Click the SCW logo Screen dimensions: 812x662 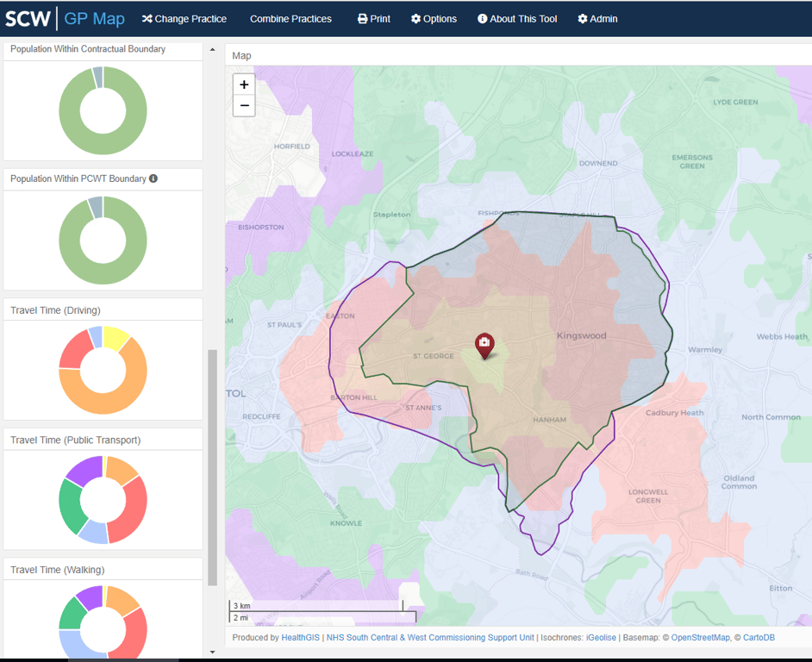(28, 19)
